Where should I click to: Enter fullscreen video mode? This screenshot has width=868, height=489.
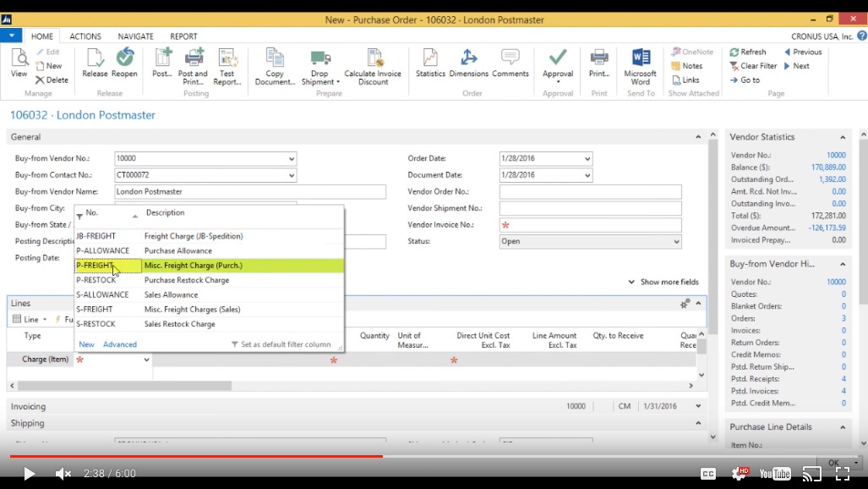(843, 474)
